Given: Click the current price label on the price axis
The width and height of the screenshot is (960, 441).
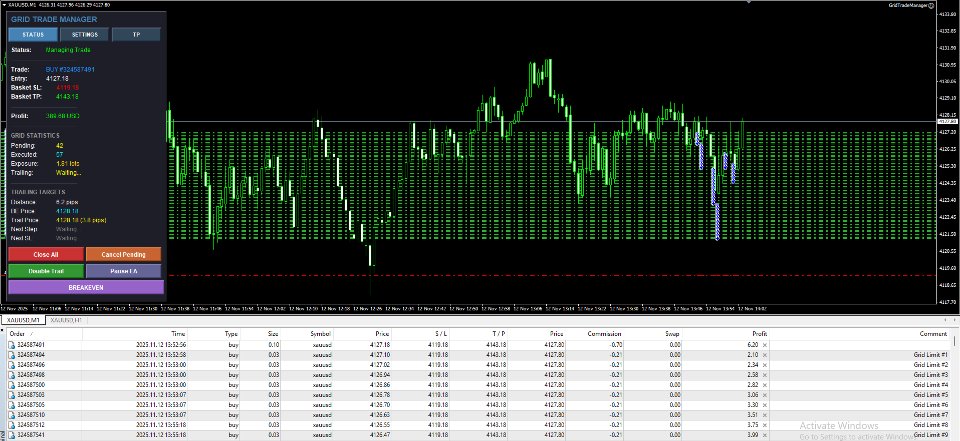Looking at the screenshot, I should [x=947, y=121].
